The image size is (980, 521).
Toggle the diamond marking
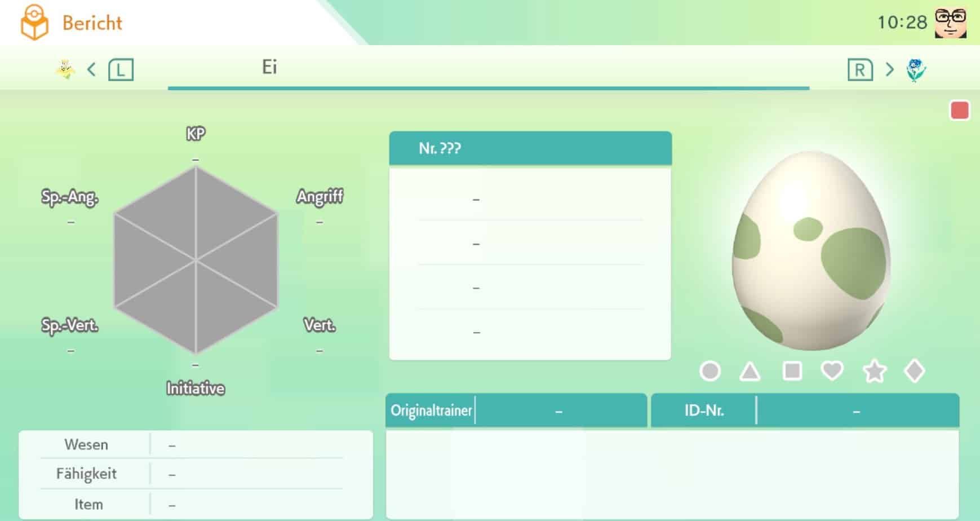(914, 371)
